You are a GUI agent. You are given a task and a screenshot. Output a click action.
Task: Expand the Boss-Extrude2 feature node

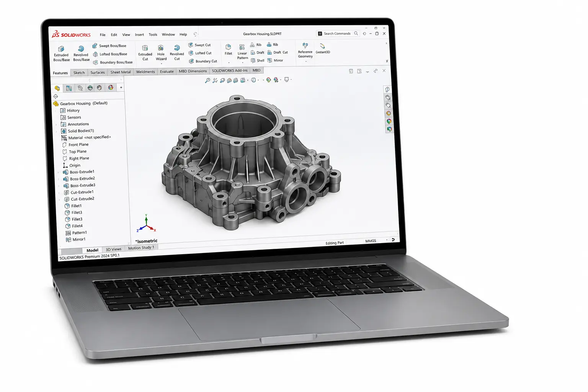(59, 179)
